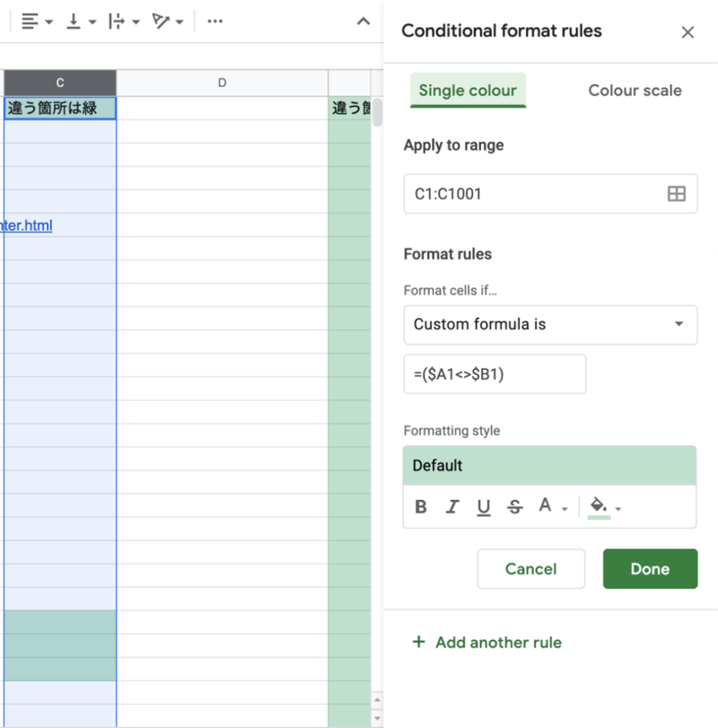Viewport: 718px width, 728px height.
Task: Click the select data range grid icon
Action: tap(677, 194)
